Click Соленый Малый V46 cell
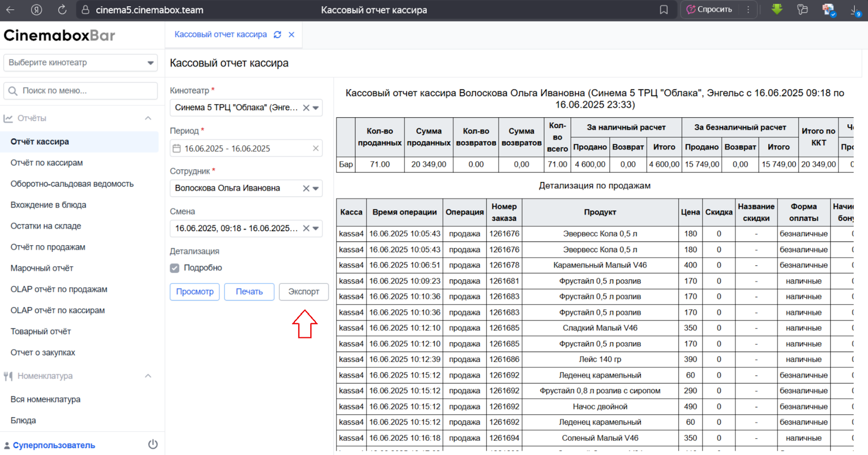 (x=600, y=438)
